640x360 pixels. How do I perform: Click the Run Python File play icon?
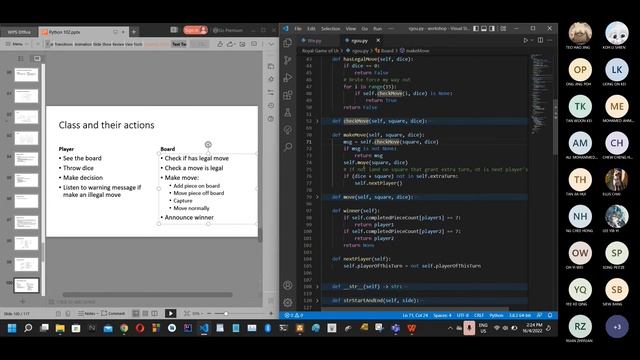525,40
